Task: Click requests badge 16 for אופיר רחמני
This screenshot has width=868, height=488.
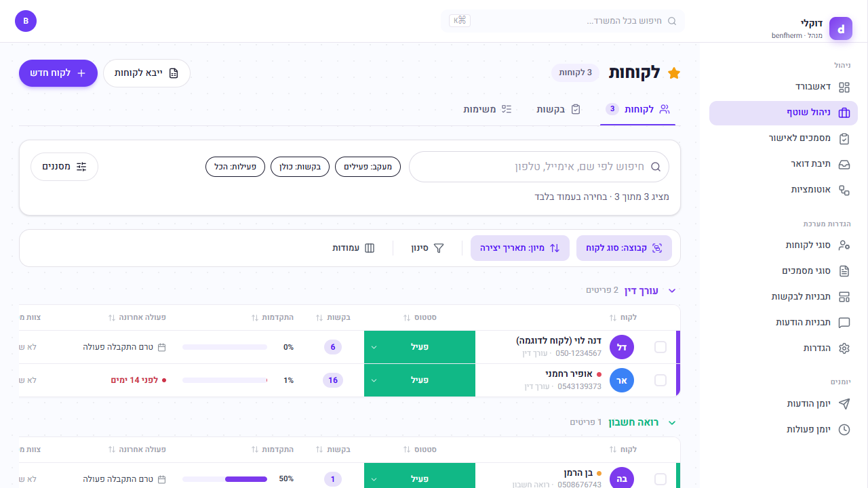Action: pyautogui.click(x=333, y=380)
